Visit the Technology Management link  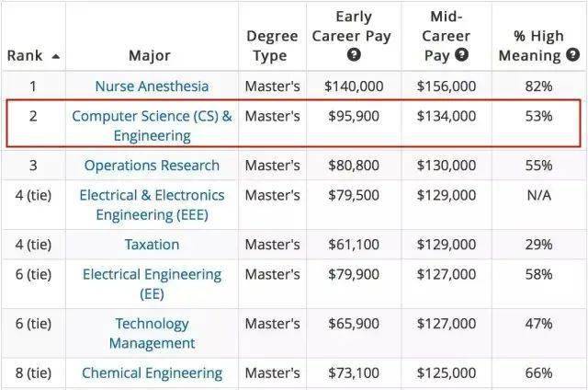(152, 333)
